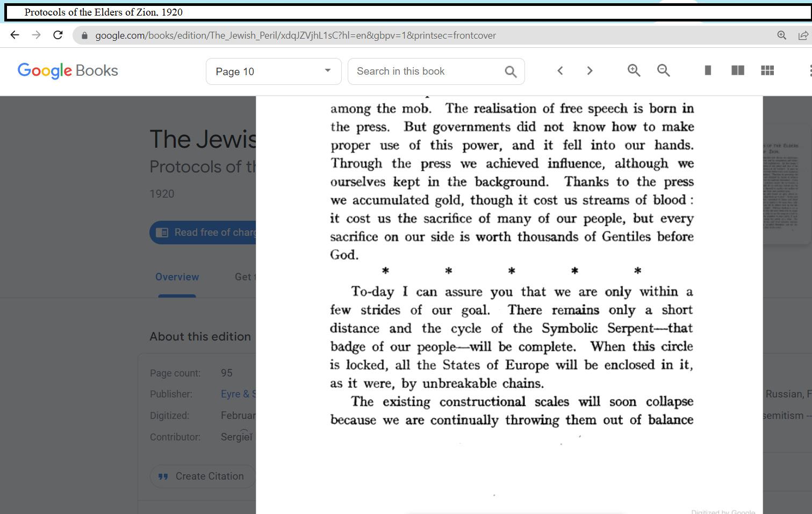Click 'The Jewis' book title heading
Screen dimensions: 812x514
coord(203,140)
